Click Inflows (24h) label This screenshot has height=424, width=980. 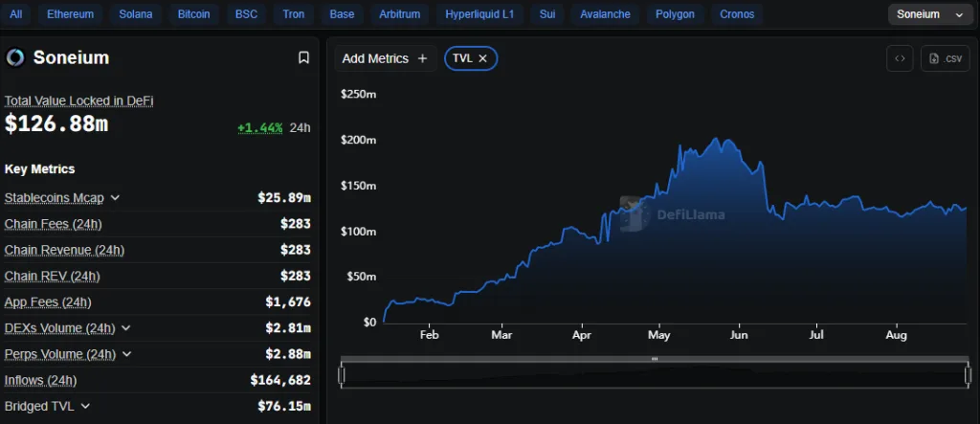click(40, 380)
